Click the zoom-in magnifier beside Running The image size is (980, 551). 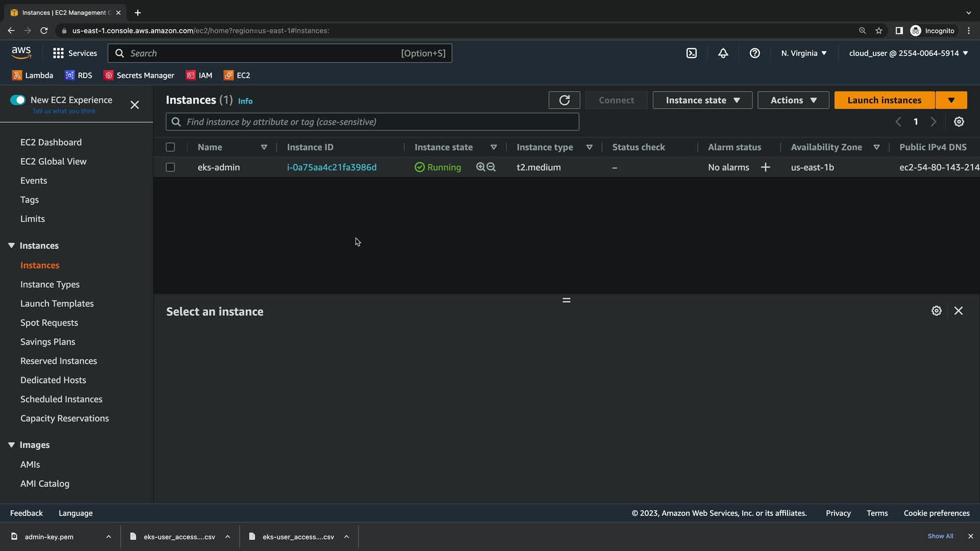(x=480, y=167)
